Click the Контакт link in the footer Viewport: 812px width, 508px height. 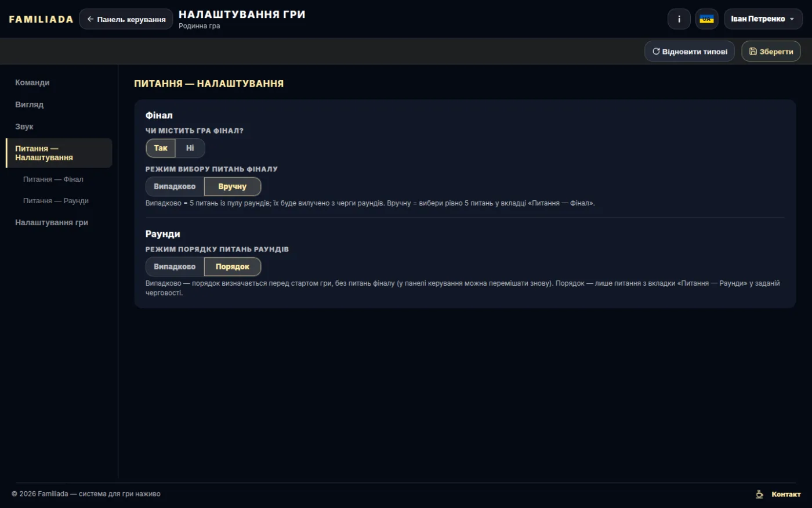pyautogui.click(x=786, y=494)
